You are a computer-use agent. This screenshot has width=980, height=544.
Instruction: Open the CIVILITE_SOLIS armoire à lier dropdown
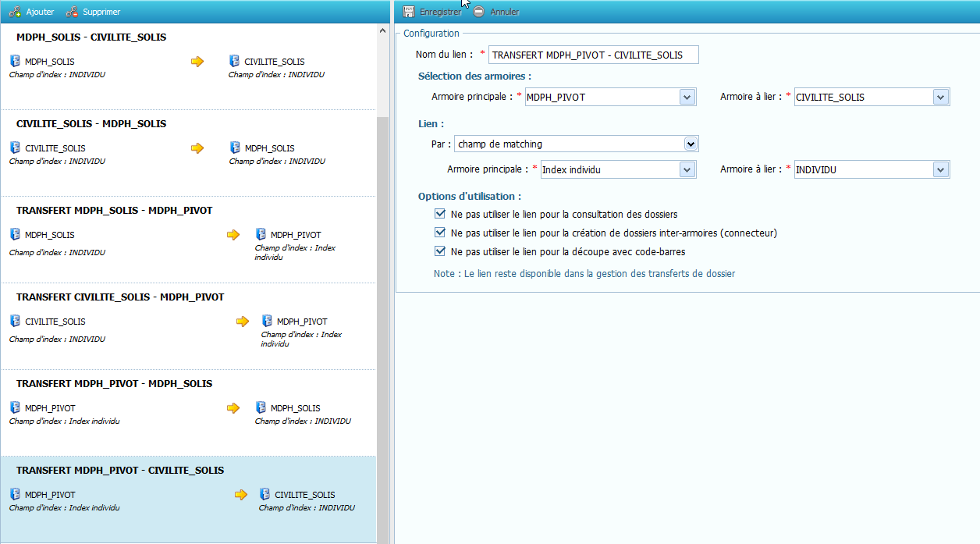(x=941, y=98)
